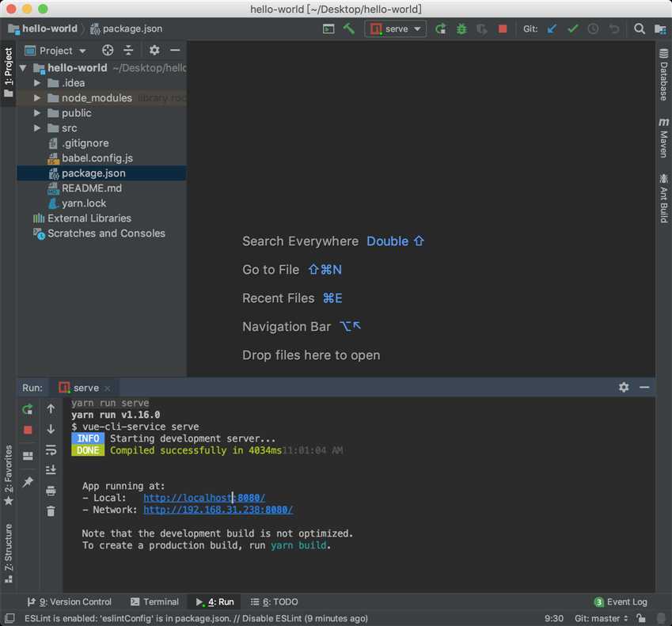Stop process in Run panel

point(28,430)
